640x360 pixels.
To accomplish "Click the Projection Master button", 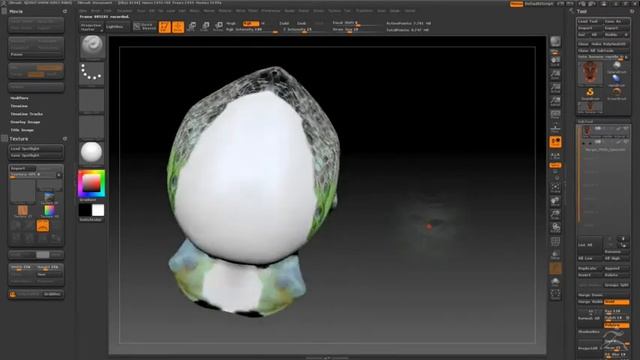I will tap(91, 27).
